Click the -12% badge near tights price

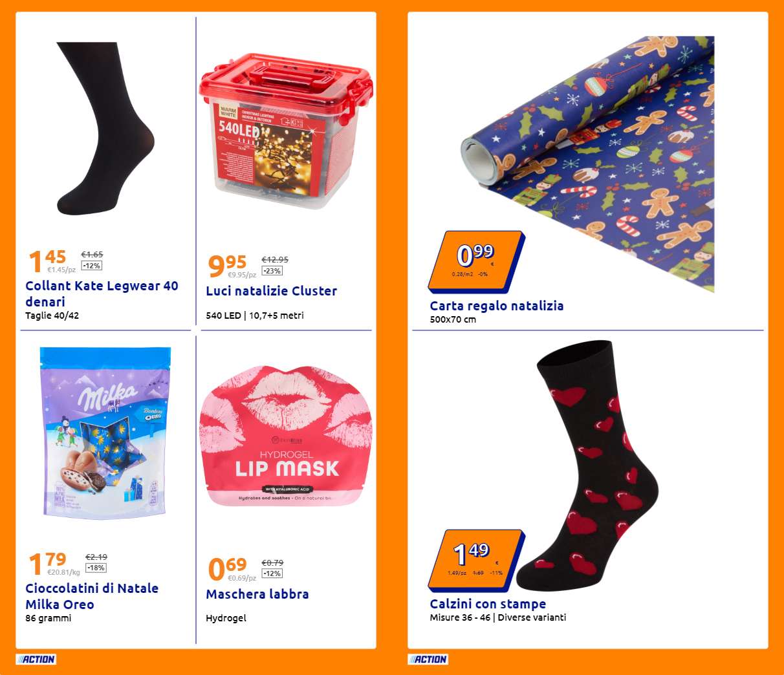tap(92, 266)
